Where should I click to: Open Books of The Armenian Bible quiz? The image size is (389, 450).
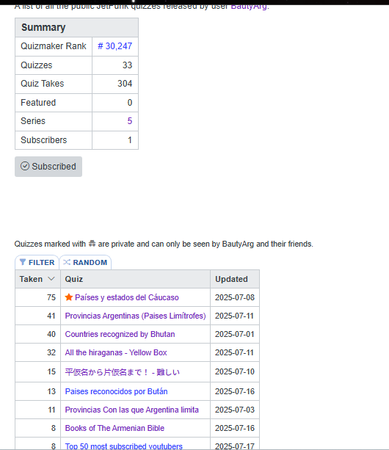coord(114,428)
